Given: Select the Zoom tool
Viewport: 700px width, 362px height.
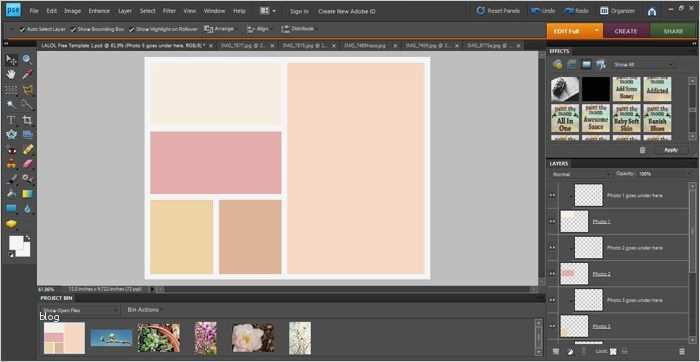Looking at the screenshot, I should (27, 60).
